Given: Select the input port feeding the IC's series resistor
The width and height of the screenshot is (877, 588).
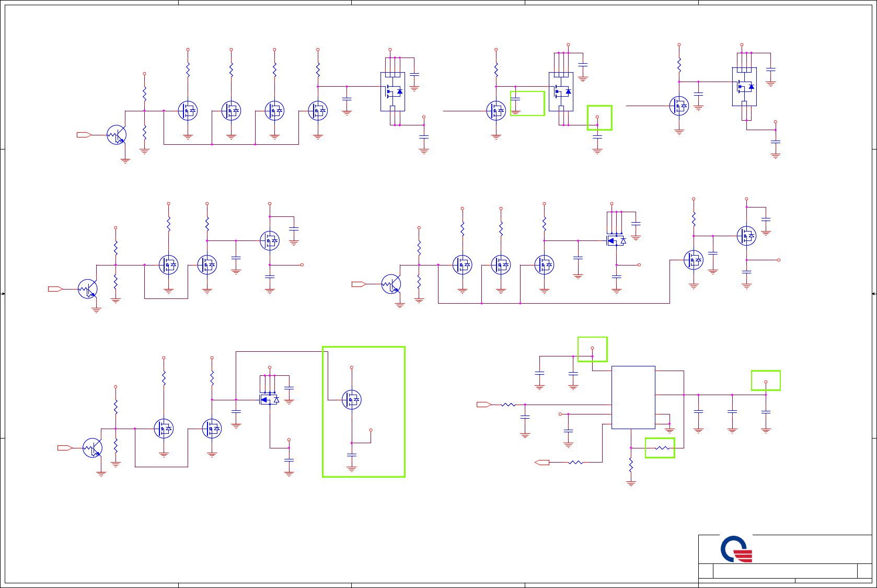Looking at the screenshot, I should pos(483,405).
